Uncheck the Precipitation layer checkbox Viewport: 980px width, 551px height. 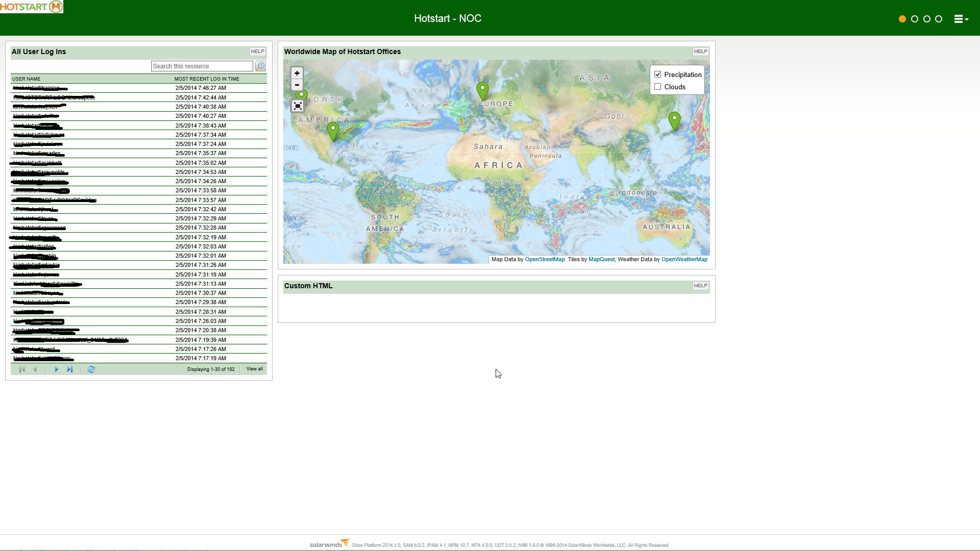pyautogui.click(x=658, y=74)
